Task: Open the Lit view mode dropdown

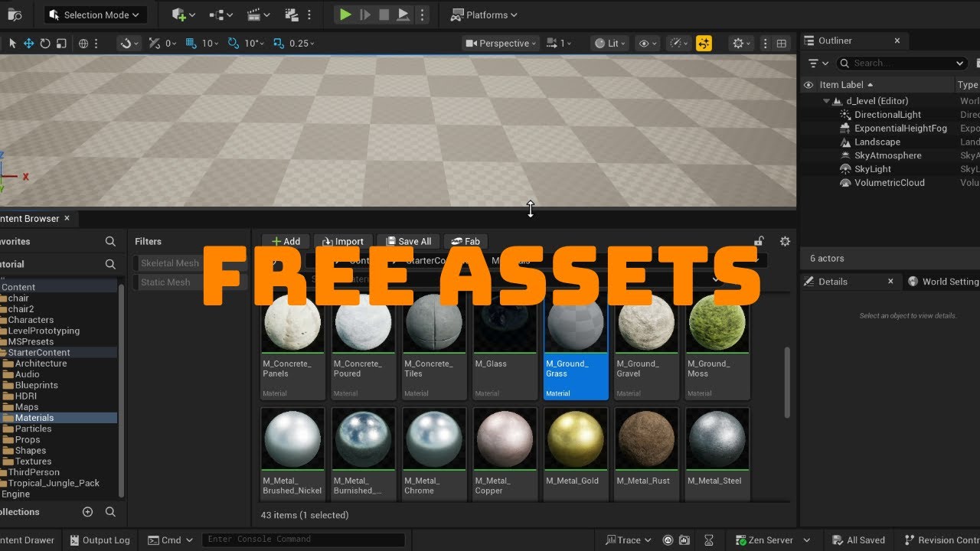Action: pos(610,44)
